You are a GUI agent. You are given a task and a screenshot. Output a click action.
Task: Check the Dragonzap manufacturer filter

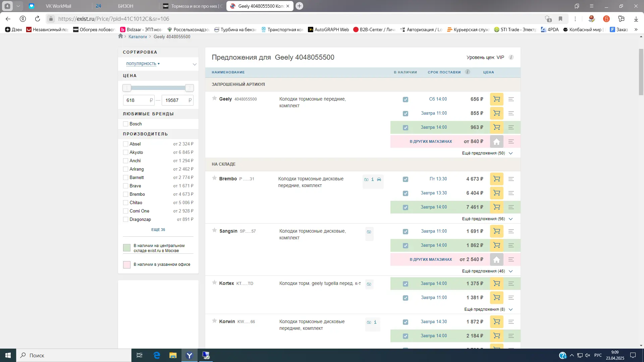[x=125, y=220]
